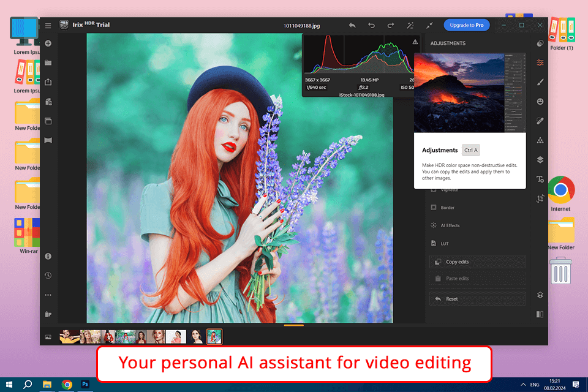588x392 pixels.
Task: Open image info panel icon
Action: [48, 256]
